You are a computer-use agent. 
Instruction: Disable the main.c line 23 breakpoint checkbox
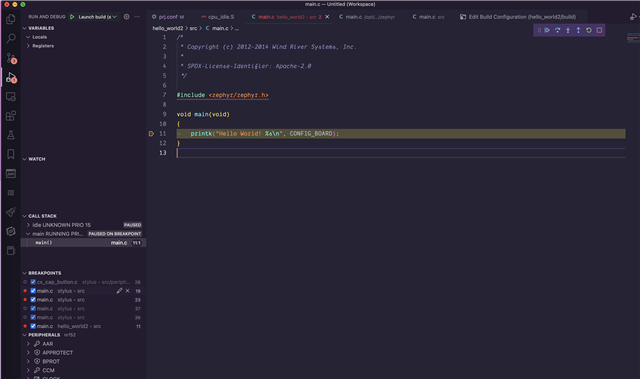pyautogui.click(x=33, y=300)
